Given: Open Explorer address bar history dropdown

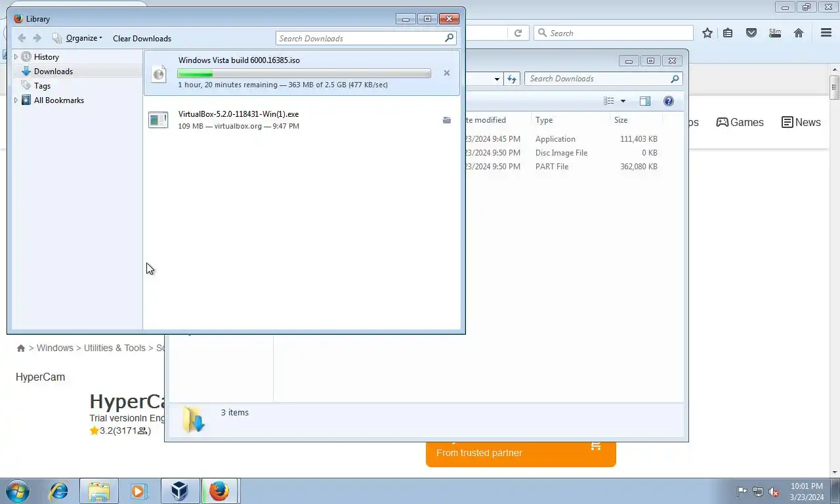Looking at the screenshot, I should pyautogui.click(x=497, y=79).
